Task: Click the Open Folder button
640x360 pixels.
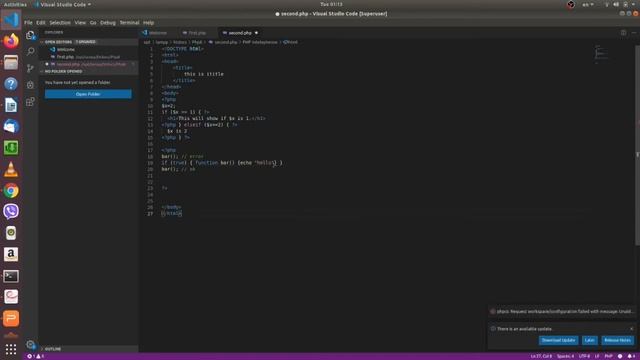Action: (x=88, y=94)
